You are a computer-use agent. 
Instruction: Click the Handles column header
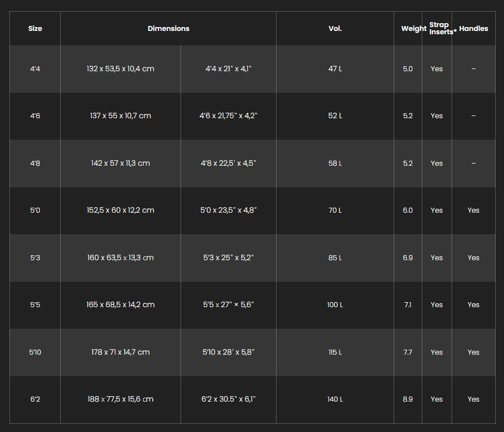[474, 29]
